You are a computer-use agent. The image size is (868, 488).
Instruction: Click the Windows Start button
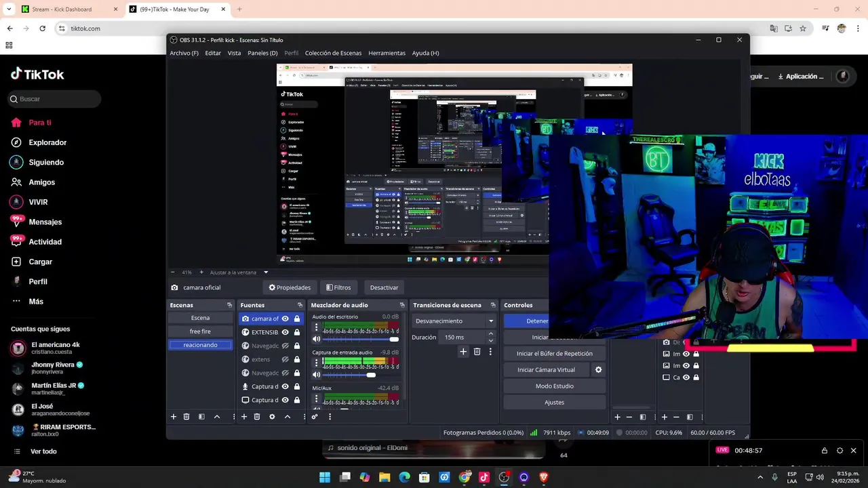(325, 477)
